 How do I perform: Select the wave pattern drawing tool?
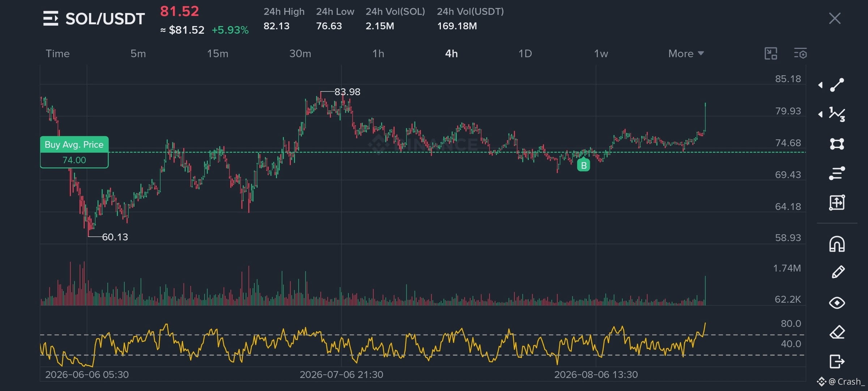[x=837, y=114]
